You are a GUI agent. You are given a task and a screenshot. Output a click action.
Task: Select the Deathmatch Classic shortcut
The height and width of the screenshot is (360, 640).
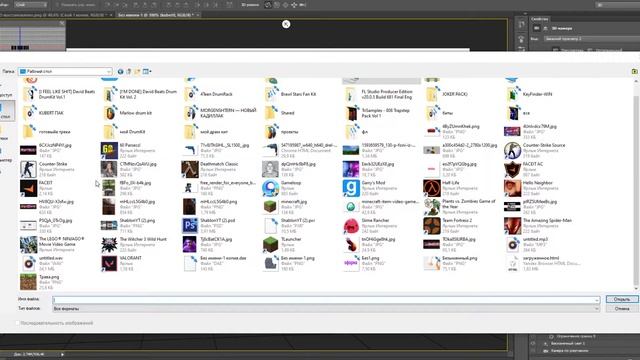click(211, 169)
